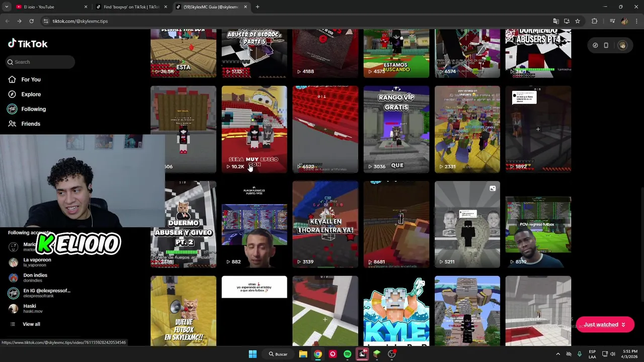Open the video with 882 views
This screenshot has height=362, width=644.
coord(254,224)
